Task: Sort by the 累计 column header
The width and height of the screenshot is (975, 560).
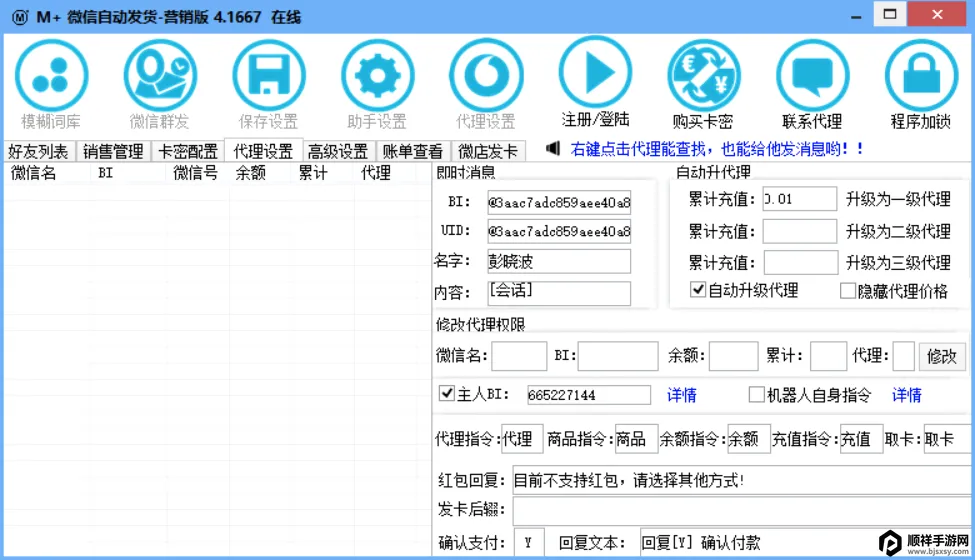Action: [313, 173]
